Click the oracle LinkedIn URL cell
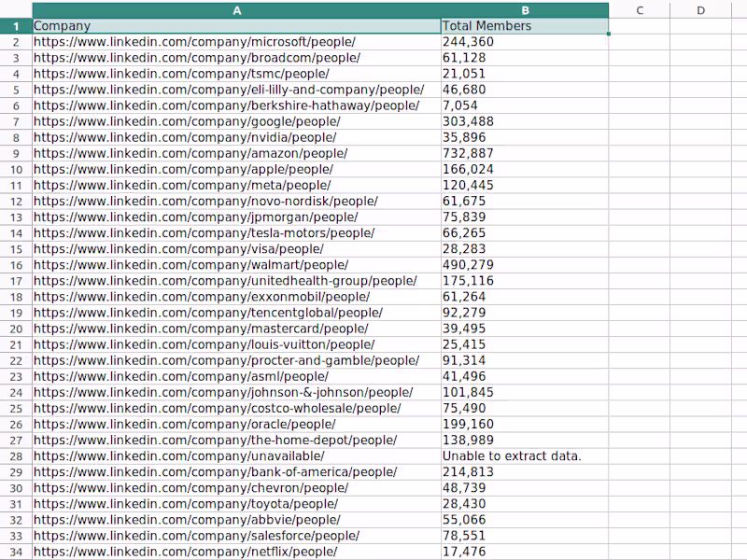The width and height of the screenshot is (747, 560). click(237, 425)
